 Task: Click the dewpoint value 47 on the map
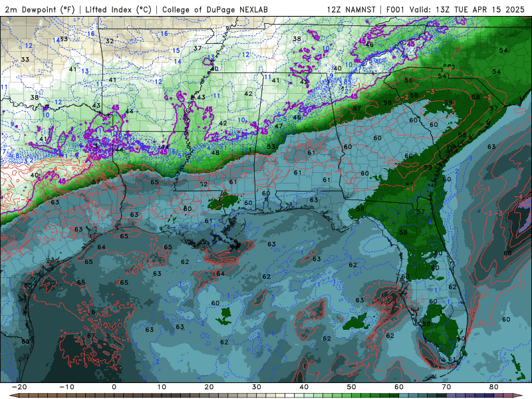[x=279, y=126]
